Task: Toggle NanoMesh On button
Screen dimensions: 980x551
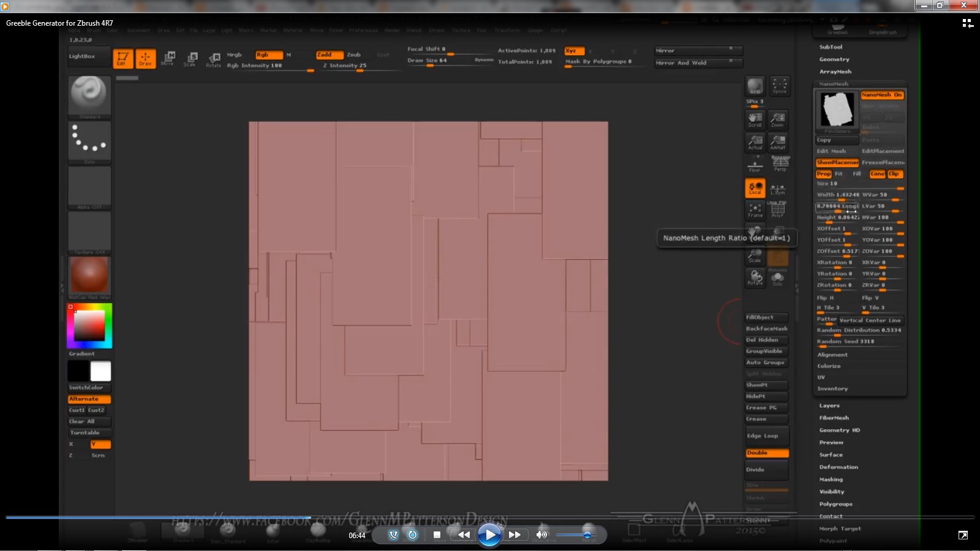Action: (x=882, y=95)
